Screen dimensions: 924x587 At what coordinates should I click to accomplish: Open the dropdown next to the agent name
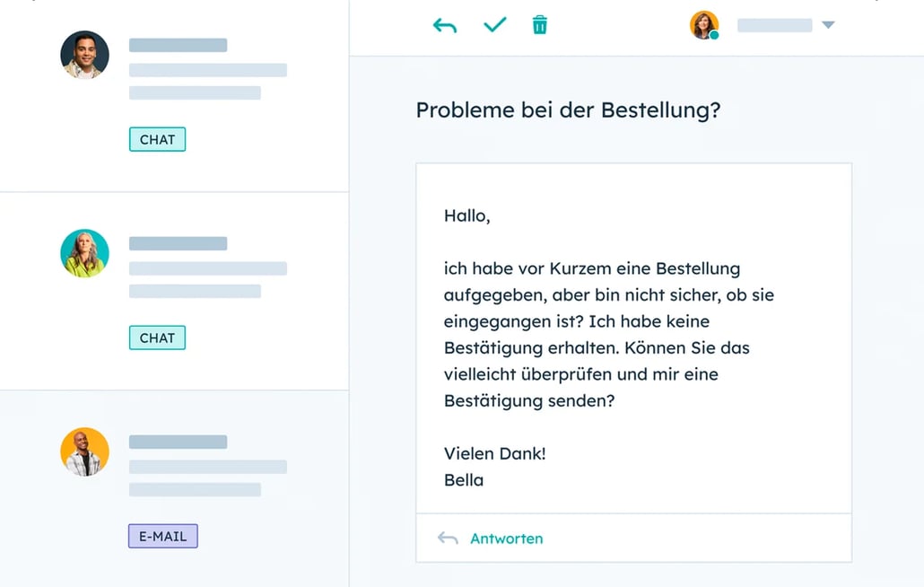[826, 25]
